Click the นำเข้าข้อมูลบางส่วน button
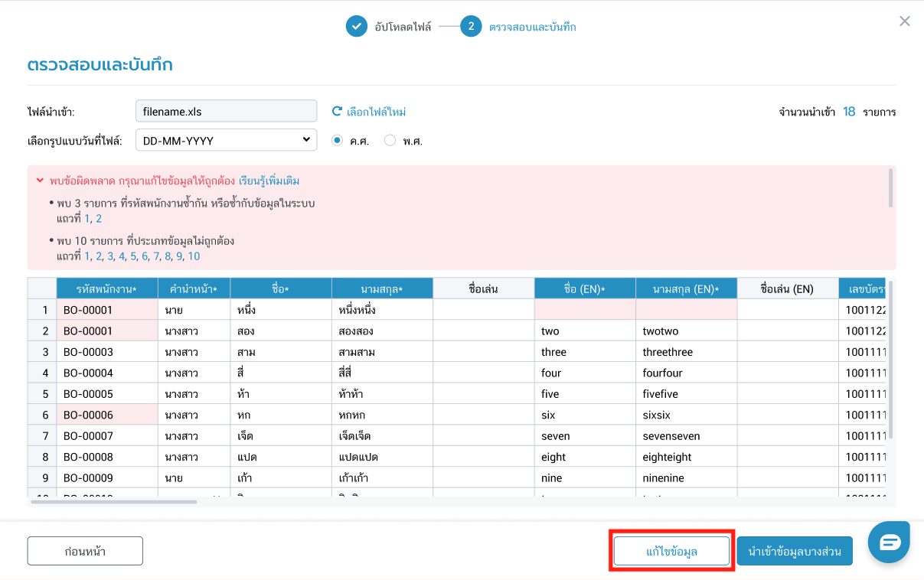Image resolution: width=924 pixels, height=580 pixels. tap(795, 551)
